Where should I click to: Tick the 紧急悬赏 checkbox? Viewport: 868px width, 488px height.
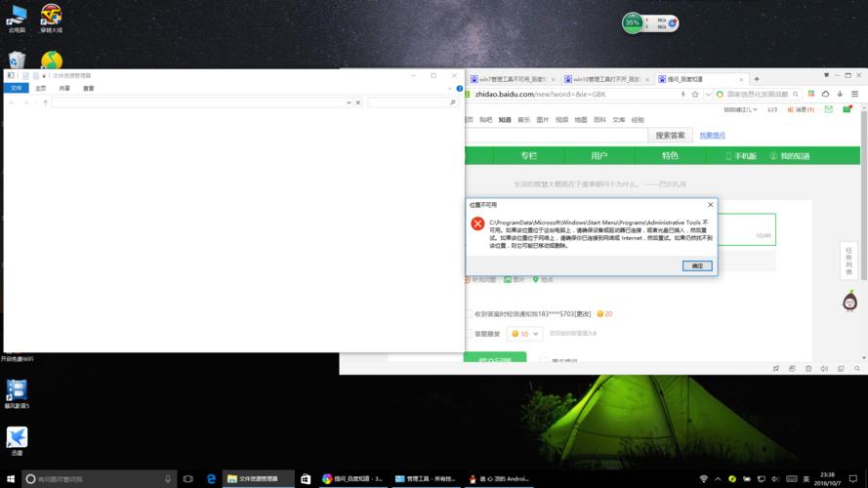pos(468,334)
